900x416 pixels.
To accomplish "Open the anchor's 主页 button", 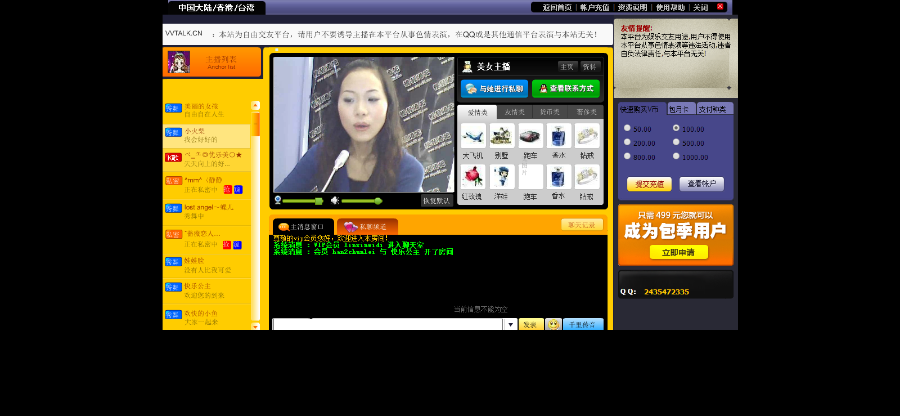I will (x=567, y=67).
